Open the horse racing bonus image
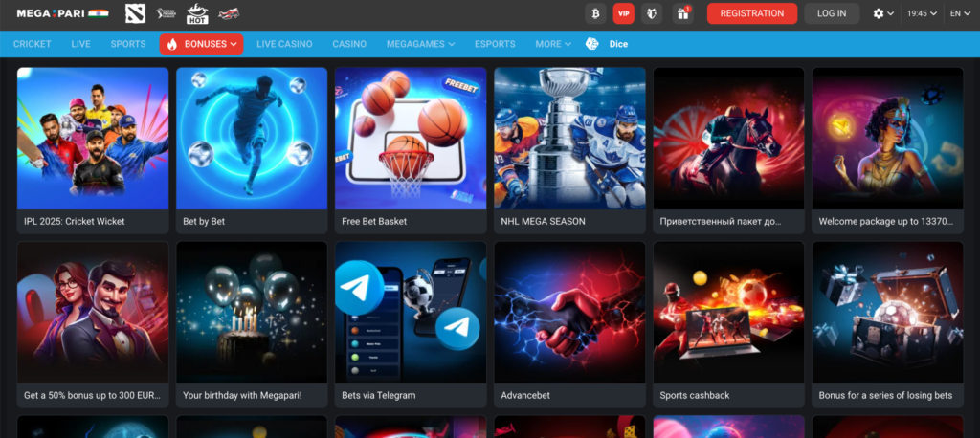The height and width of the screenshot is (438, 980). click(x=728, y=138)
